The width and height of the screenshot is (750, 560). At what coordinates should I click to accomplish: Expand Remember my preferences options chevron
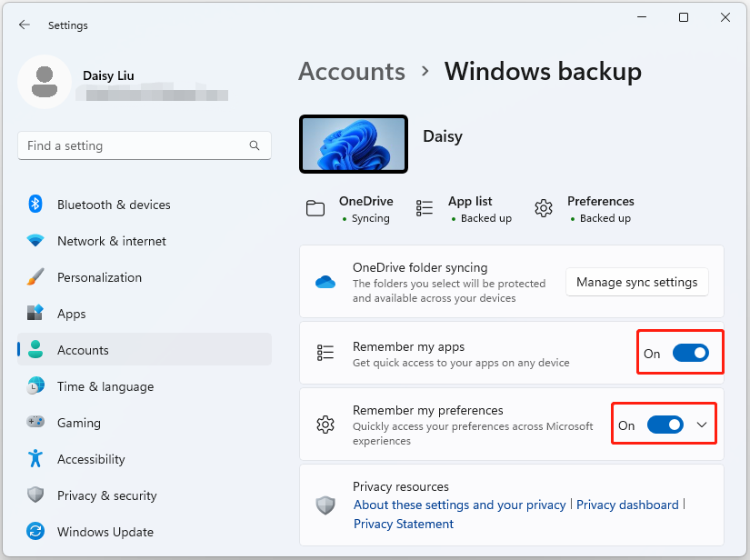click(x=702, y=425)
